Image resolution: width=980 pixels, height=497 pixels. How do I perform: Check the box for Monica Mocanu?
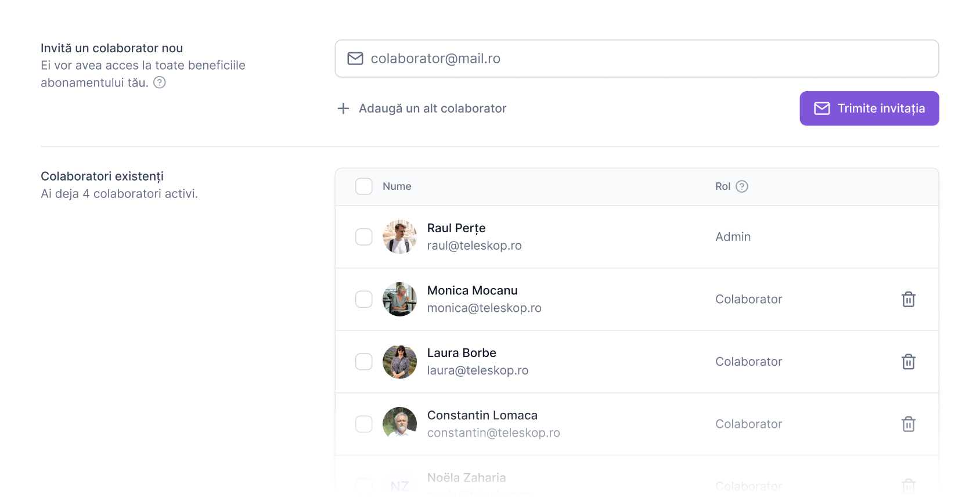[x=364, y=300]
